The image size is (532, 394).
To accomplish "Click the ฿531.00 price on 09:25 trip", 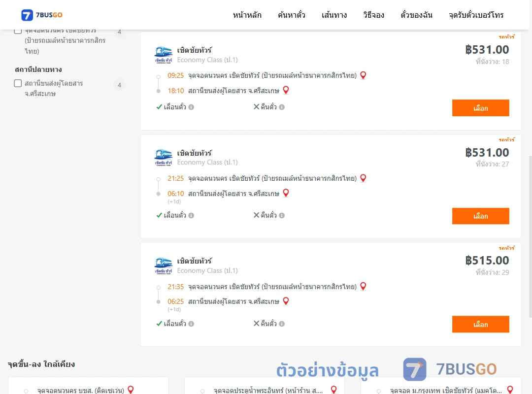I will click(x=487, y=50).
